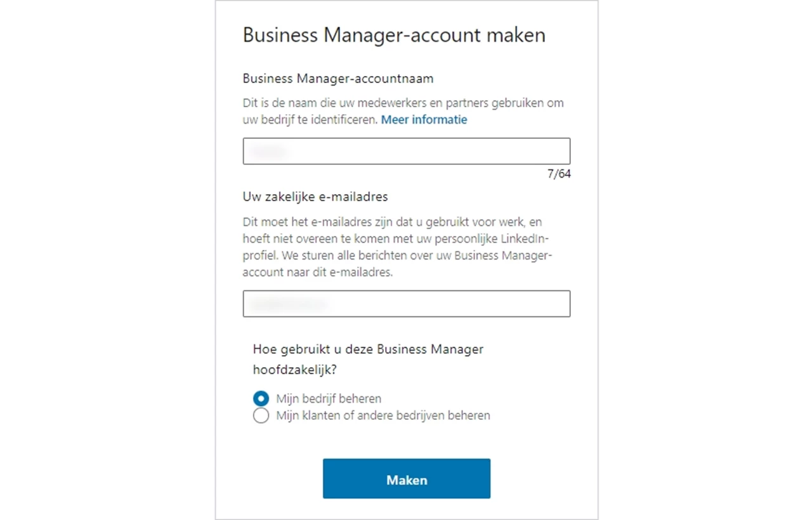Click the 'Mijn bedrijf beheren' label text
Screen dimensions: 812x520
(329, 399)
